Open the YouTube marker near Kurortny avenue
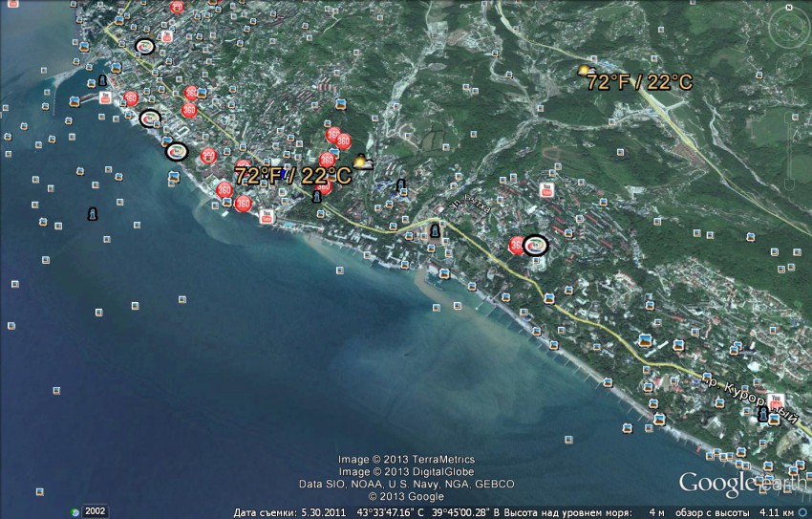Viewport: 812px width, 519px height. tap(776, 399)
